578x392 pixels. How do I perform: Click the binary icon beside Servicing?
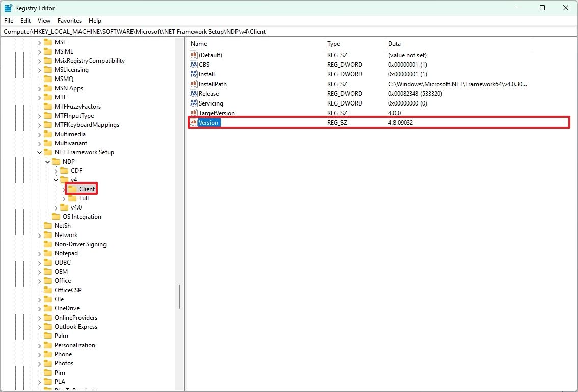click(x=193, y=103)
